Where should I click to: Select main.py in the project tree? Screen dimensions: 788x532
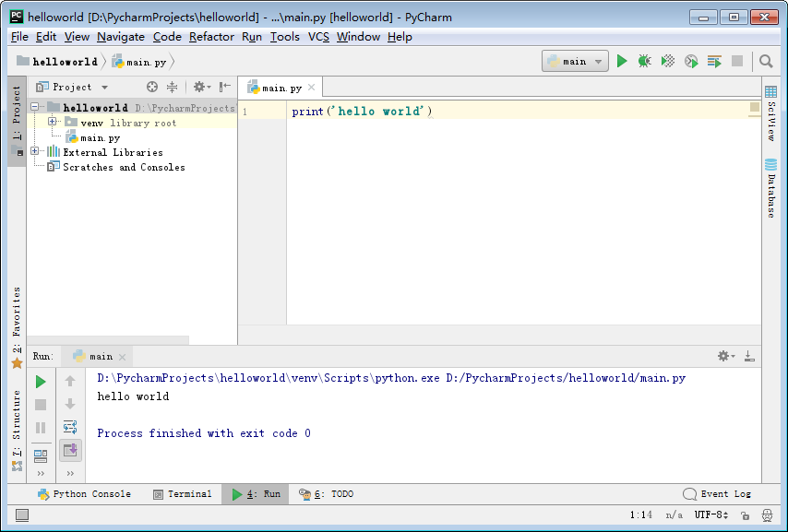100,137
